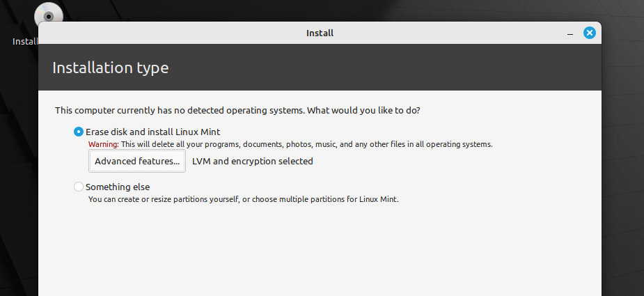
Task: Select the CD disc desktop icon
Action: point(49,13)
